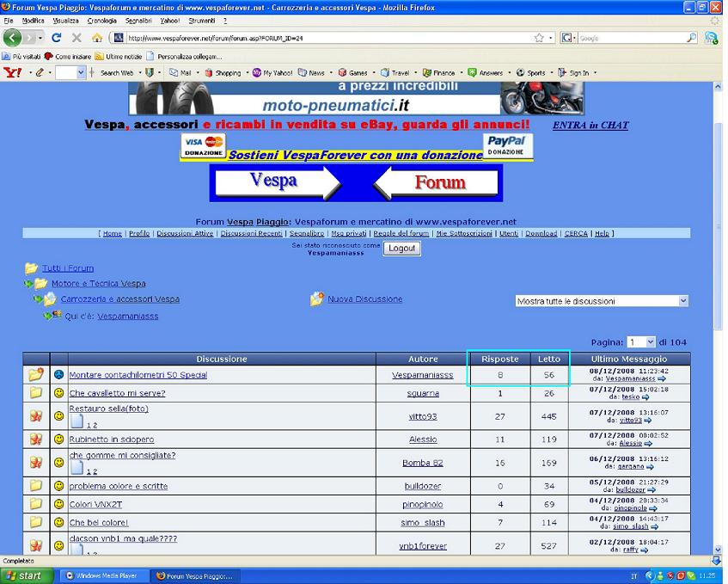
Task: Jump to last message by tesko arrow
Action: pyautogui.click(x=645, y=397)
